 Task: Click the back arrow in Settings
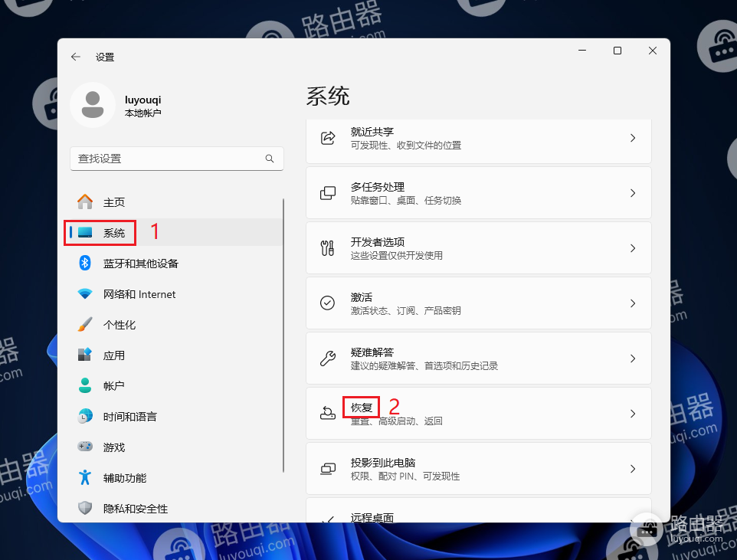[x=76, y=57]
